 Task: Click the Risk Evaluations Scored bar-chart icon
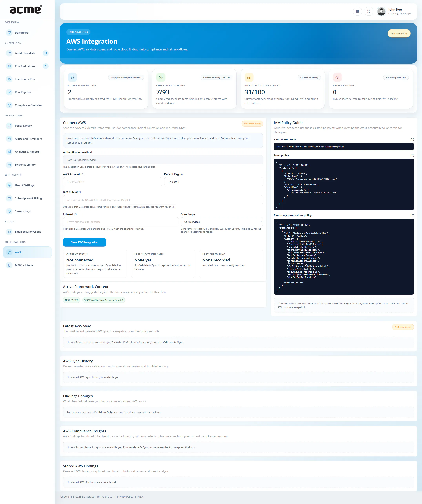tap(249, 77)
